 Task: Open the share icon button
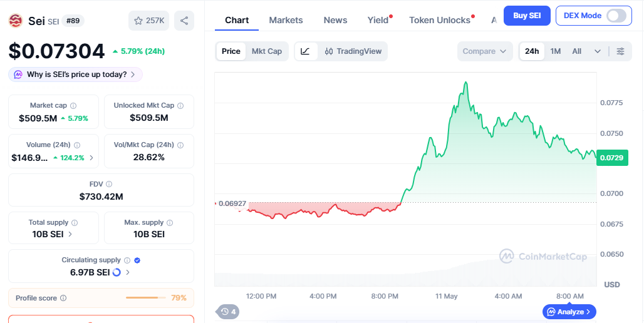click(x=184, y=21)
